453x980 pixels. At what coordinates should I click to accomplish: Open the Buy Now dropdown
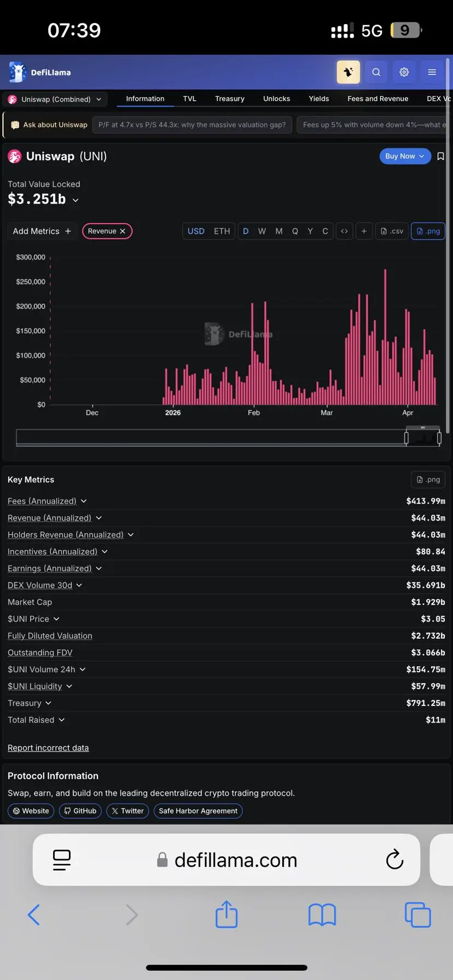[405, 156]
